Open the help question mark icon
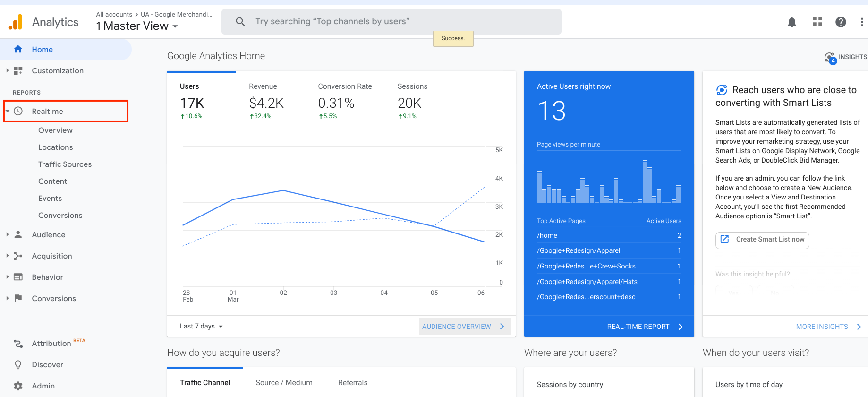The height and width of the screenshot is (397, 868). (x=841, y=22)
